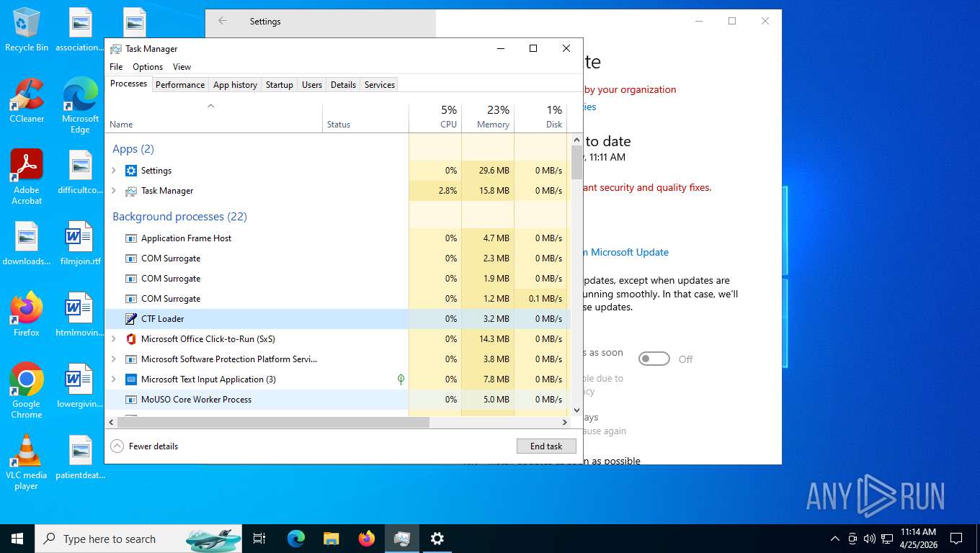Open the Google Chrome desktop shortcut
The width and height of the screenshot is (980, 553).
click(x=27, y=391)
